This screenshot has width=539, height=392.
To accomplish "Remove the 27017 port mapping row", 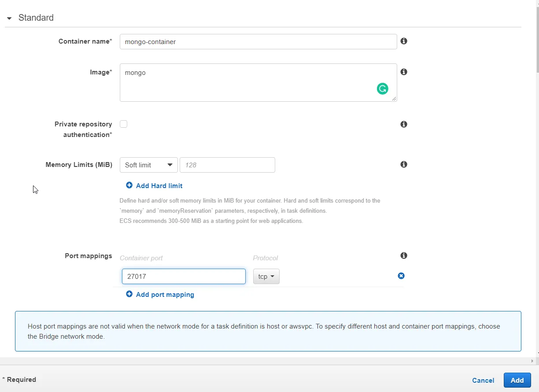I will 401,276.
